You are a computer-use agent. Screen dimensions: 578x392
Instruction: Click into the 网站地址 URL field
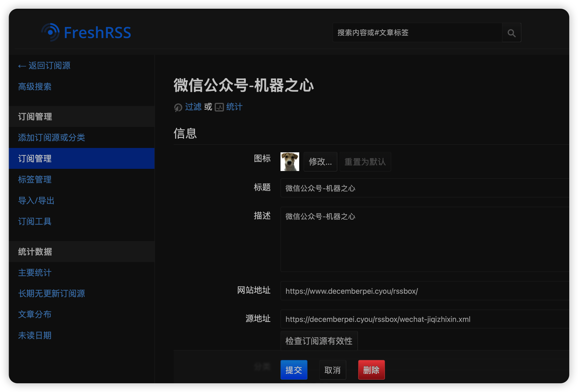pyautogui.click(x=425, y=291)
